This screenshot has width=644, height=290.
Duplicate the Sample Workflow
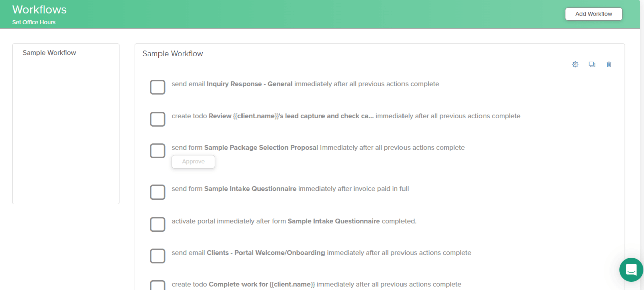pos(592,64)
